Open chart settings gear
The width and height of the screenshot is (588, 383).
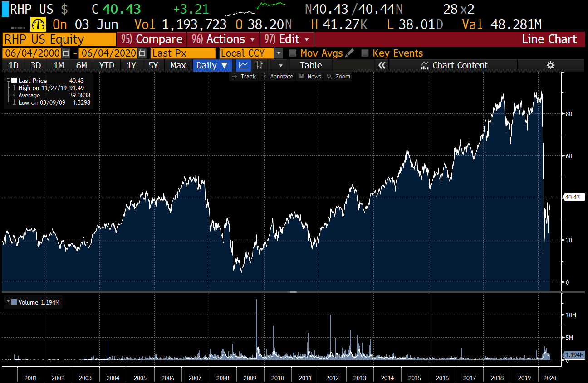(550, 65)
